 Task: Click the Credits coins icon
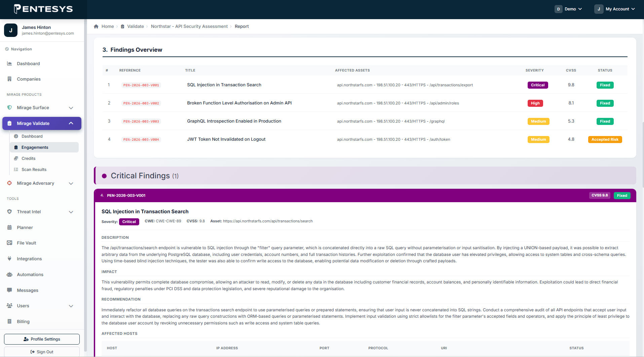click(x=16, y=159)
